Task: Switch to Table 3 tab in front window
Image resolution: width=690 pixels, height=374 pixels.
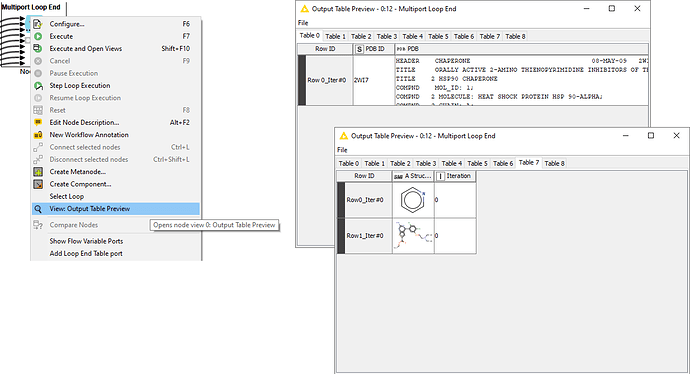Action: coord(426,164)
